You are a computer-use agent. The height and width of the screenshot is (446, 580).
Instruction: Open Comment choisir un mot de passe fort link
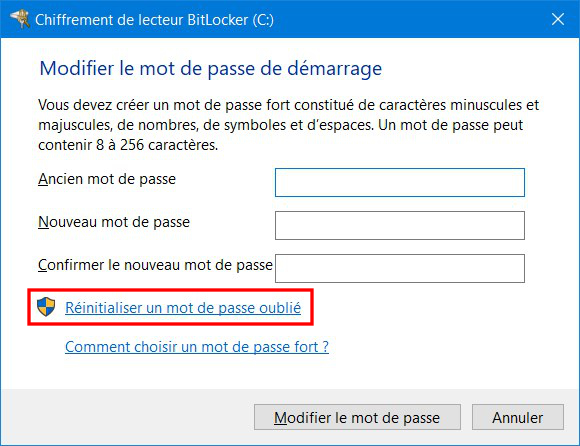[197, 347]
